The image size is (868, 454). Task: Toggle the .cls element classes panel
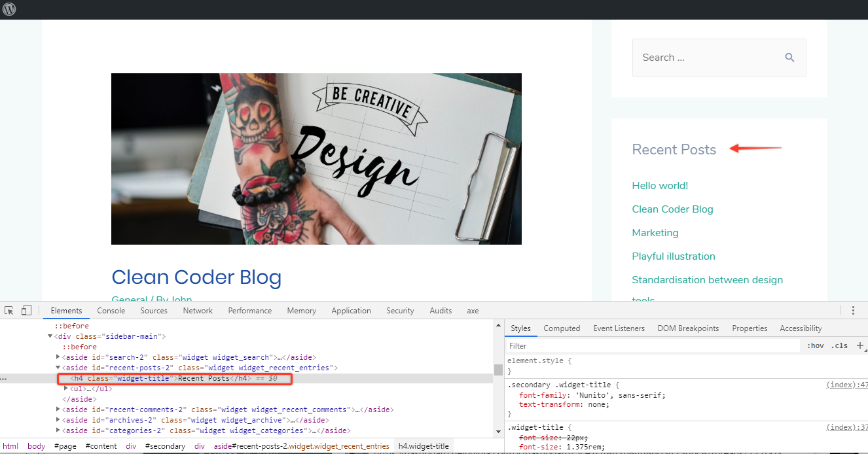coord(839,345)
